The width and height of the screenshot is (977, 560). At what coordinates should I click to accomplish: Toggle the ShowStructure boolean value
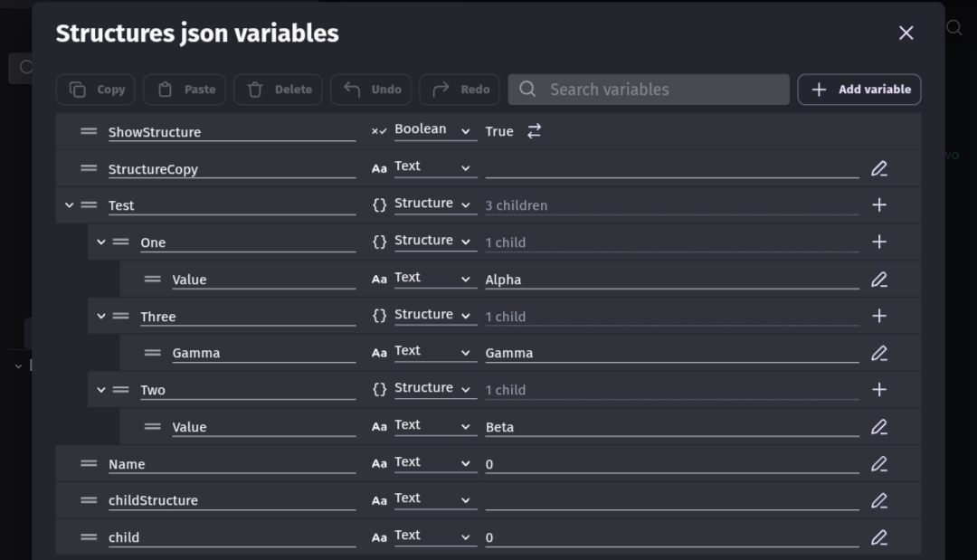click(534, 131)
